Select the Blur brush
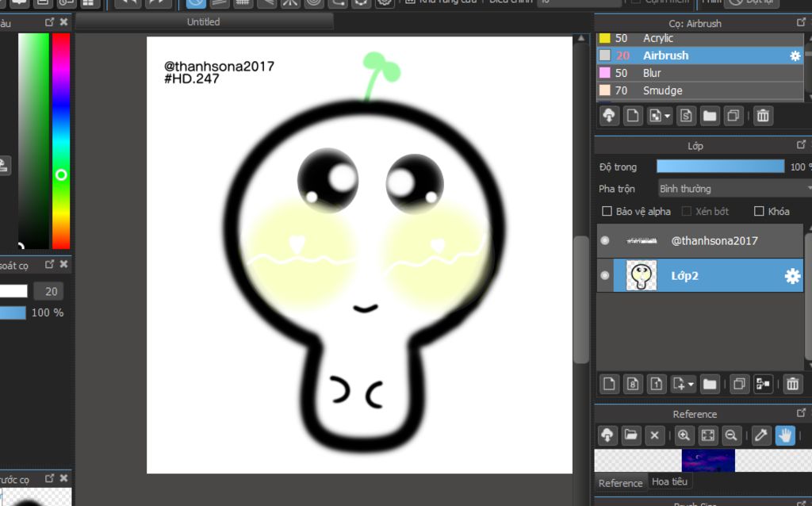 coord(700,73)
